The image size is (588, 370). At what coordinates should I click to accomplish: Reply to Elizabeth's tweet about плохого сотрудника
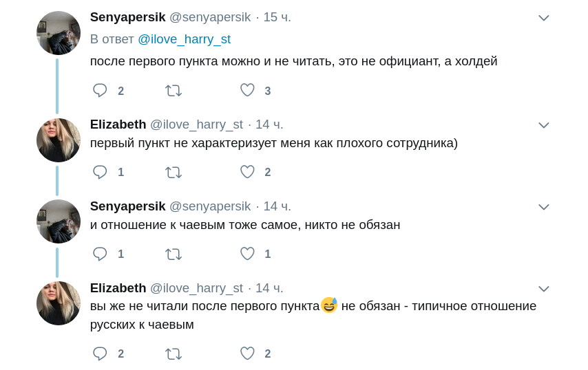coord(101,172)
